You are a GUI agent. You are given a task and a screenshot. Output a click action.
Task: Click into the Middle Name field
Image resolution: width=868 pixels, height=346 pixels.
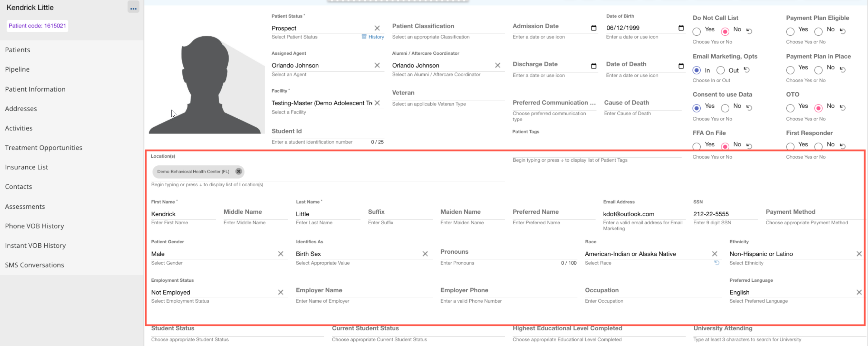click(255, 212)
